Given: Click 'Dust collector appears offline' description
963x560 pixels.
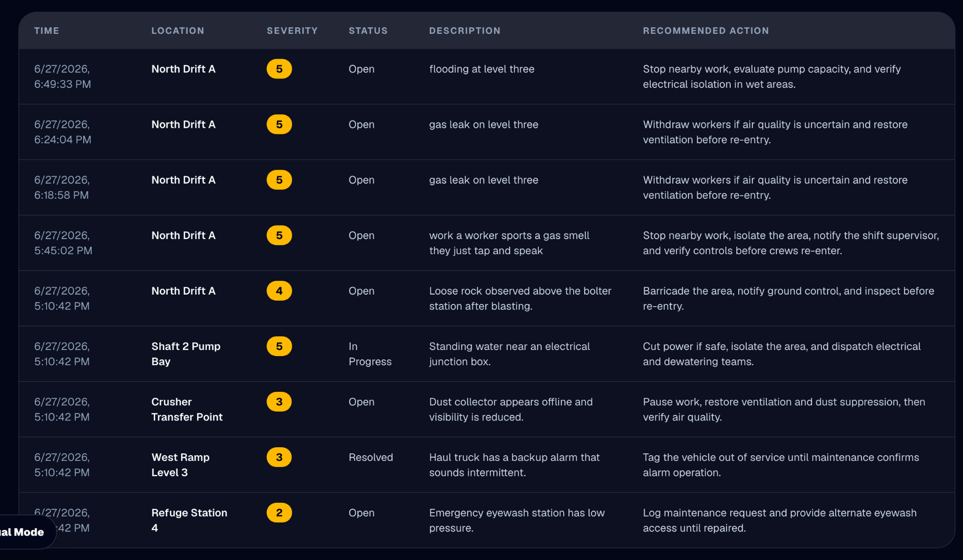Looking at the screenshot, I should point(511,409).
